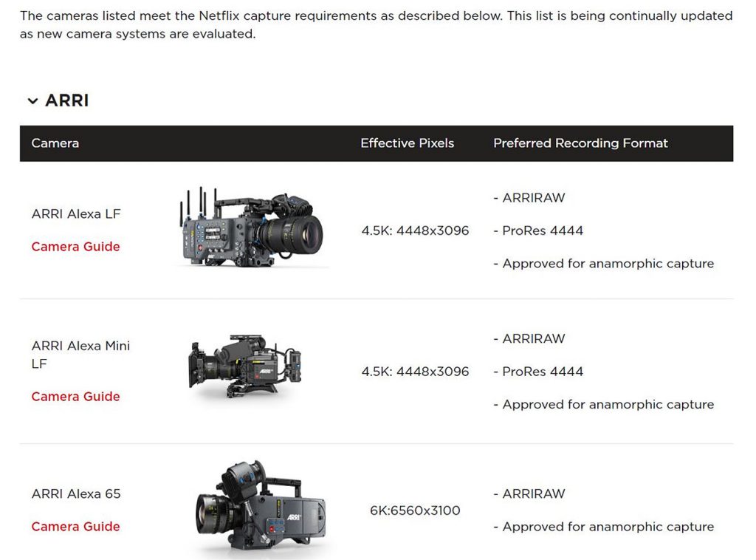Select the ARRI Alexa LF camera name
This screenshot has height=560, width=756.
76,214
